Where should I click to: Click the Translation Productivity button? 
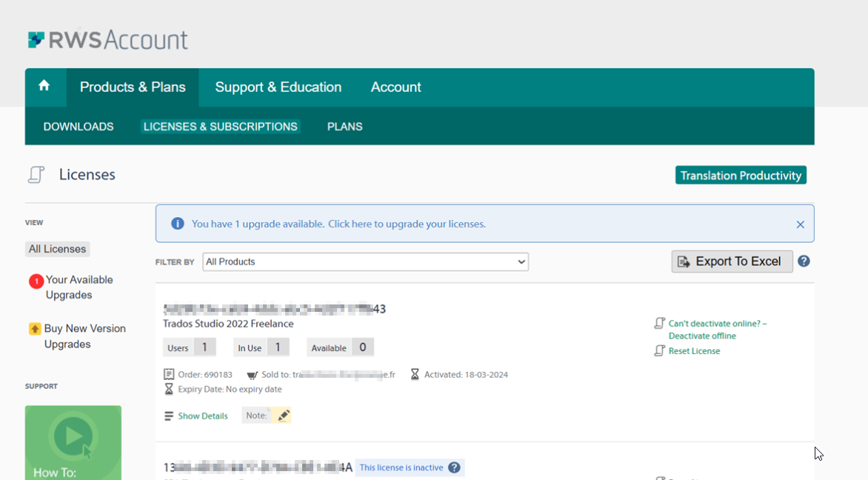pyautogui.click(x=741, y=176)
